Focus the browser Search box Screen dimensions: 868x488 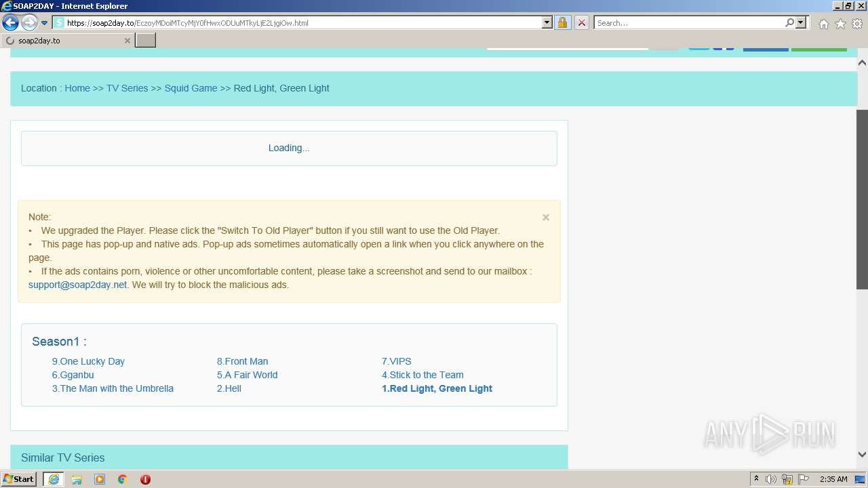click(x=688, y=23)
